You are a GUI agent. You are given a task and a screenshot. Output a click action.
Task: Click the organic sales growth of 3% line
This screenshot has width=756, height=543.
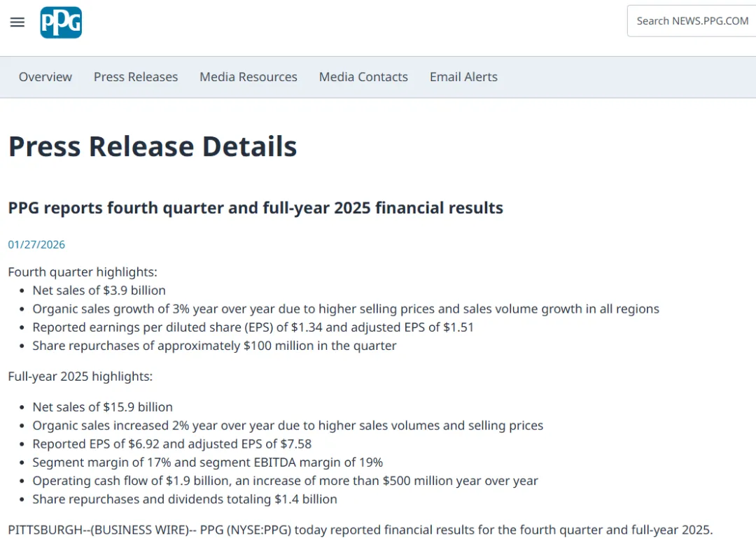click(346, 309)
